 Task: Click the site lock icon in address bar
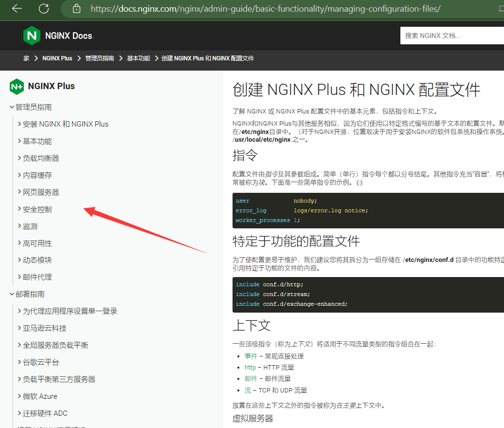click(x=76, y=9)
